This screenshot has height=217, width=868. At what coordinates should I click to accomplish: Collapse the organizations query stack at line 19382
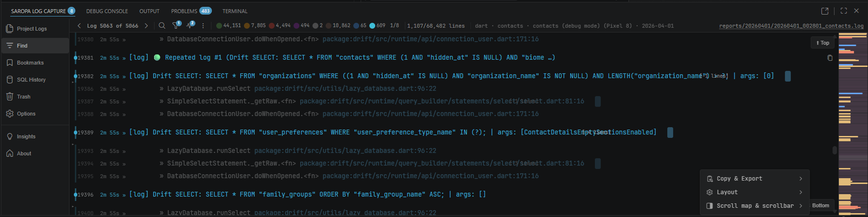point(74,82)
